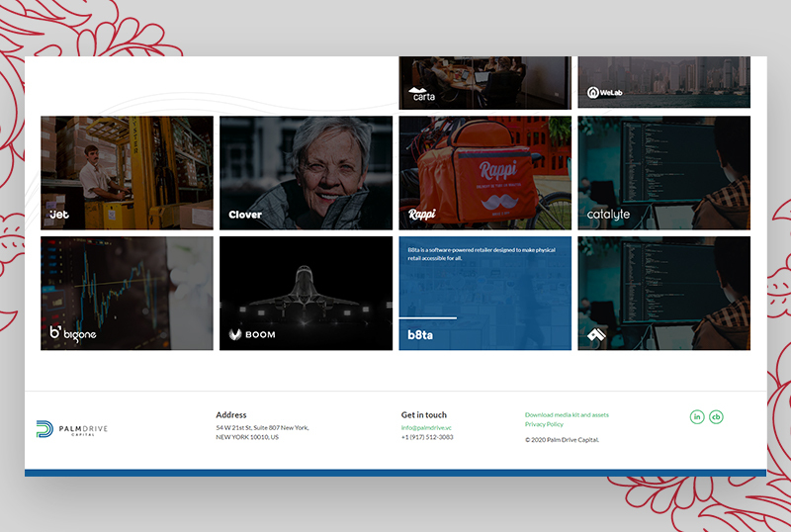Click the Bigone logo on the chart tile
This screenshot has width=791, height=532.
point(73,333)
